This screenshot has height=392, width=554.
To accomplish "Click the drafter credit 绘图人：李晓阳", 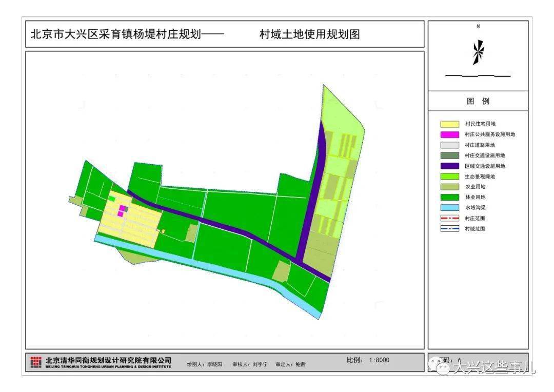I will click(205, 364).
